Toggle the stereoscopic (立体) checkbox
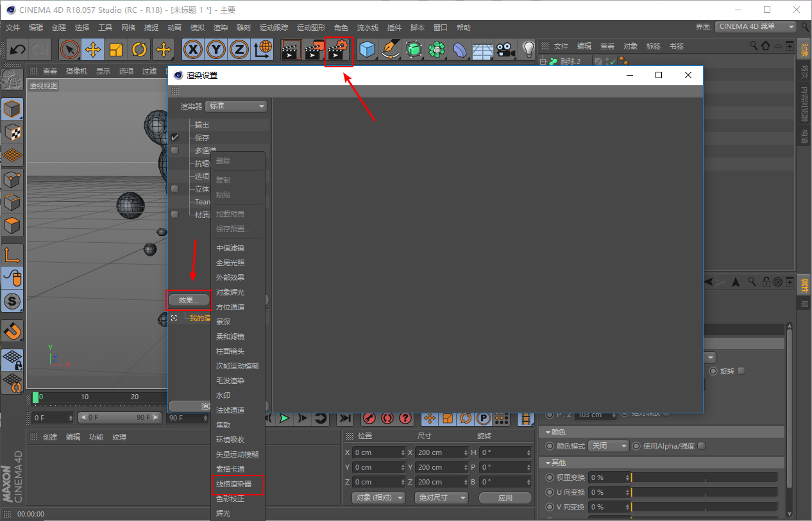This screenshot has height=521, width=812. tap(174, 188)
